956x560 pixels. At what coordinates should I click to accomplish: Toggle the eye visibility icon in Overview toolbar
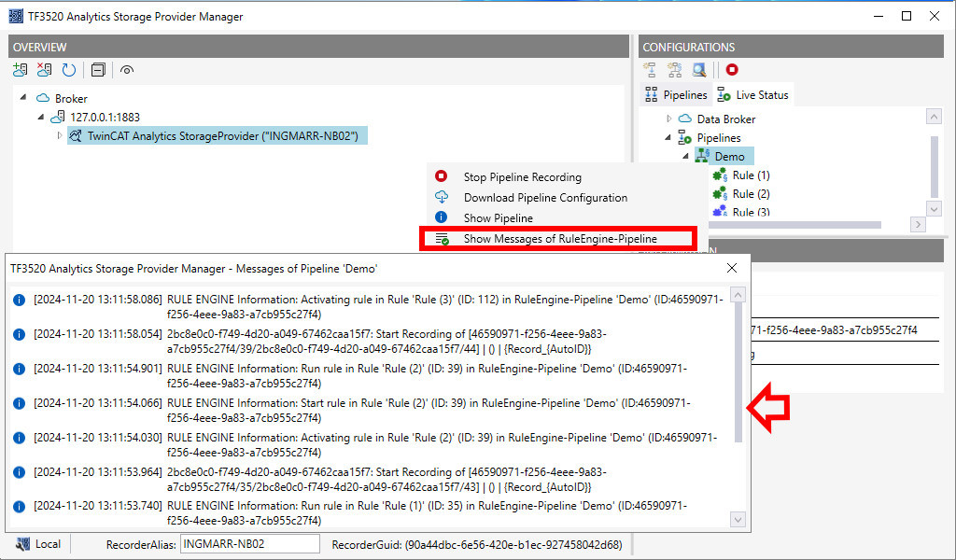pyautogui.click(x=127, y=70)
